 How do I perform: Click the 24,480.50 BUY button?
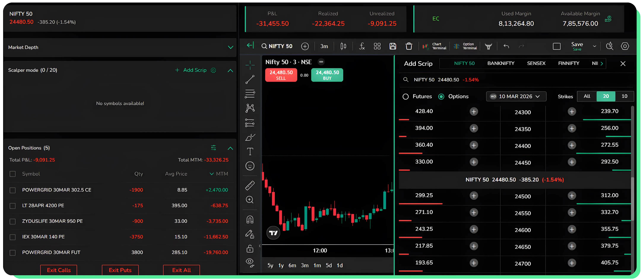pos(327,75)
